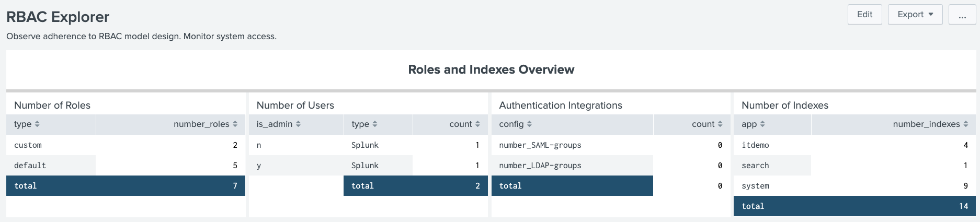Viewport: 980px width, 222px height.
Task: Sort authentication table by count column
Action: (692, 124)
